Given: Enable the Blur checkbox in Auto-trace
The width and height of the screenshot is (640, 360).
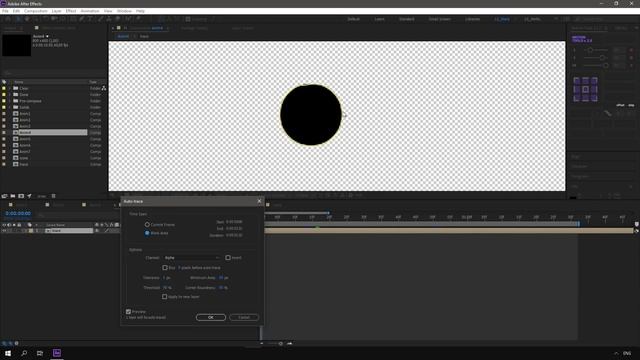Looking at the screenshot, I should click(165, 268).
